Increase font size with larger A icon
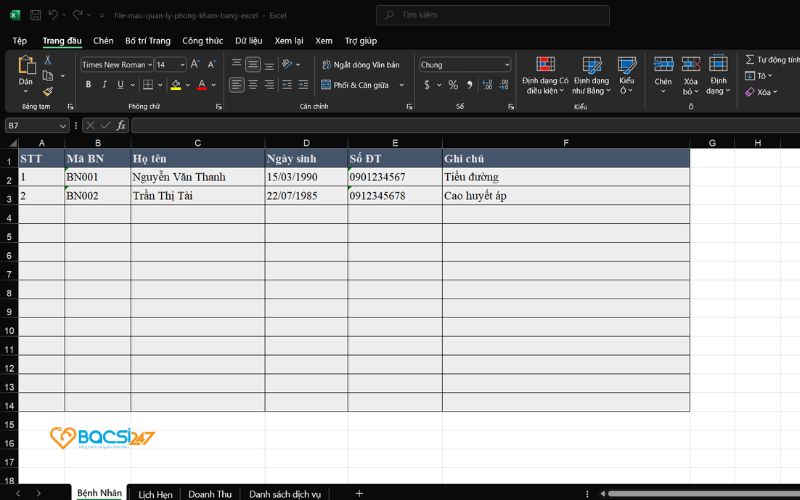Viewport: 800px width, 500px height. [195, 64]
